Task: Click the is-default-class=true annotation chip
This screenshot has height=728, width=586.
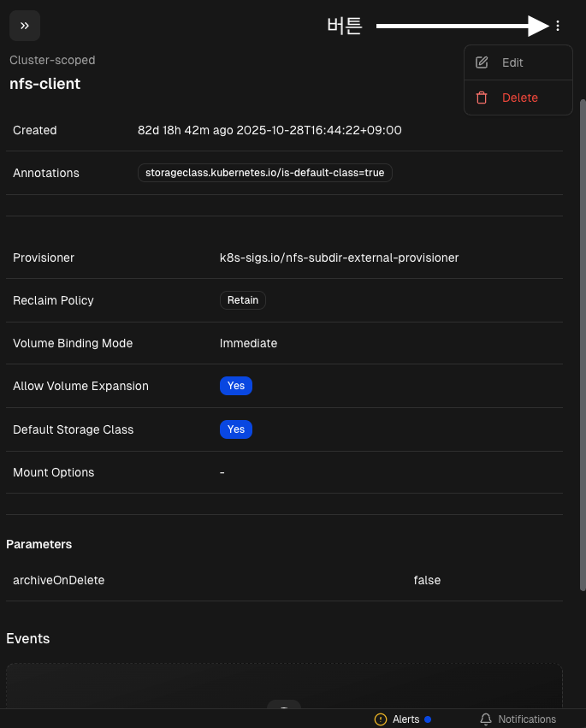Action: pyautogui.click(x=264, y=173)
